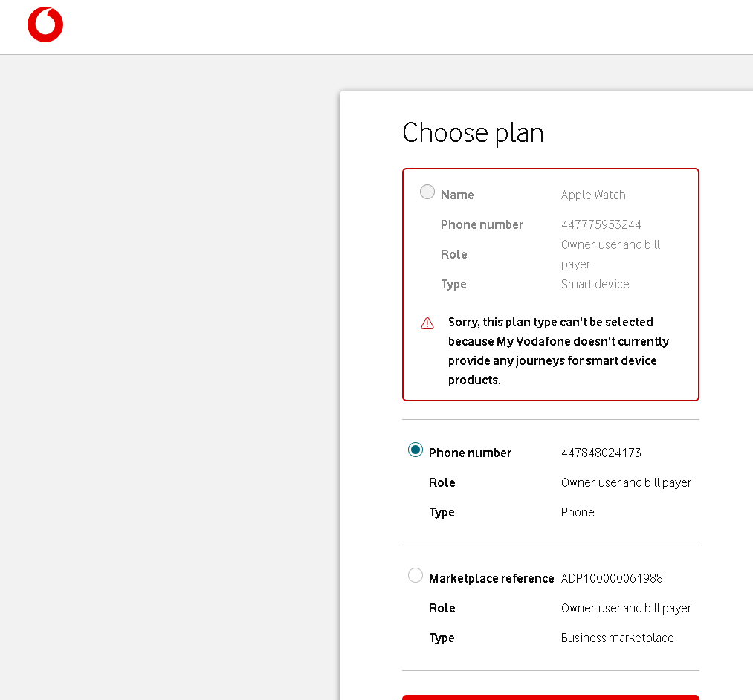Click the Role value in the Apple Watch plan
This screenshot has height=700, width=753.
point(610,254)
